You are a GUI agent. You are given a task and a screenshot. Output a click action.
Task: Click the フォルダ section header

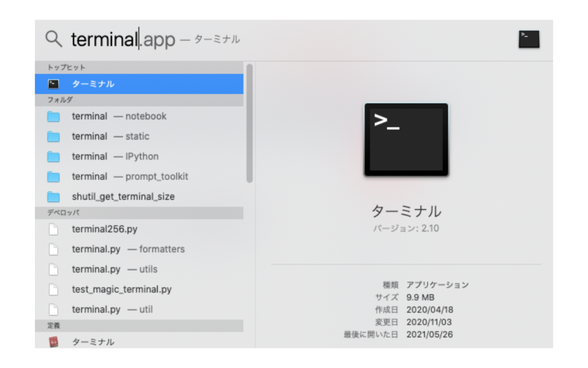139,100
